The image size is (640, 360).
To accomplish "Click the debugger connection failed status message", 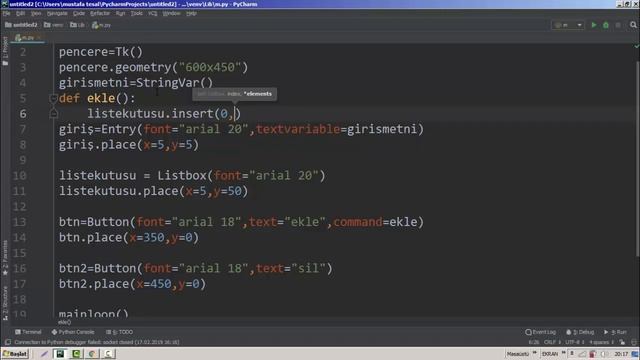I will point(97,342).
